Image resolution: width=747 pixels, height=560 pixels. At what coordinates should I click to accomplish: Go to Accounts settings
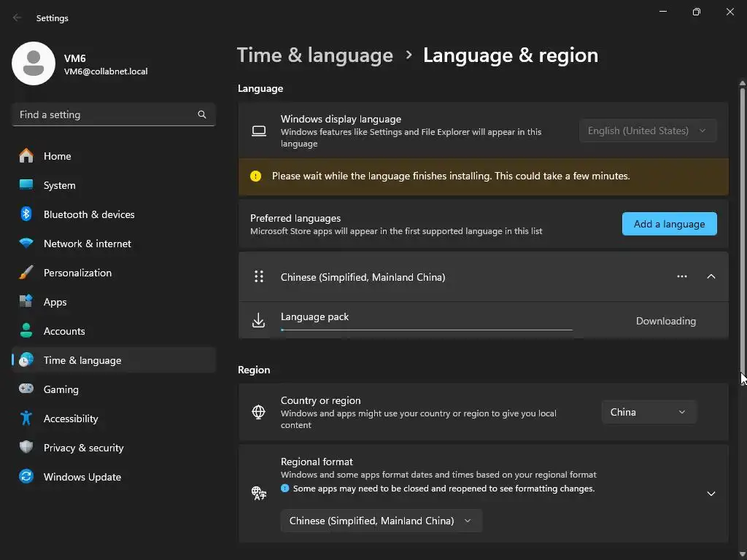[x=64, y=331]
